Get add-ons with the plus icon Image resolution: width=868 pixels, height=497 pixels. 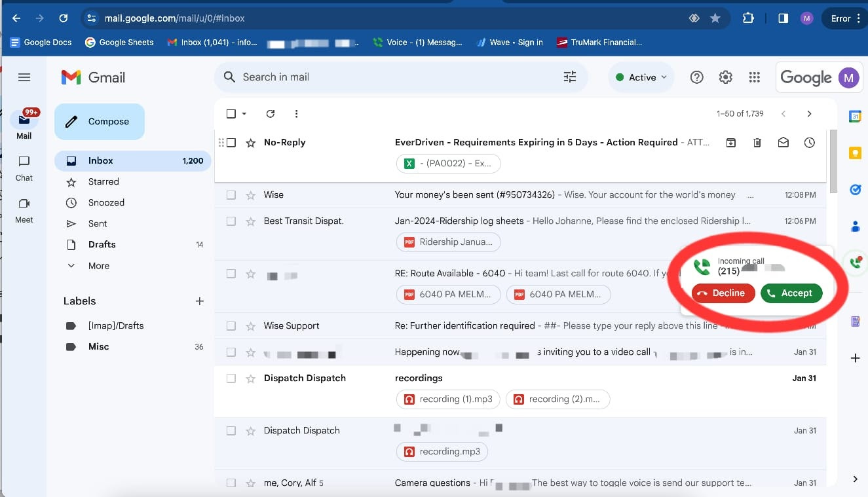[855, 358]
